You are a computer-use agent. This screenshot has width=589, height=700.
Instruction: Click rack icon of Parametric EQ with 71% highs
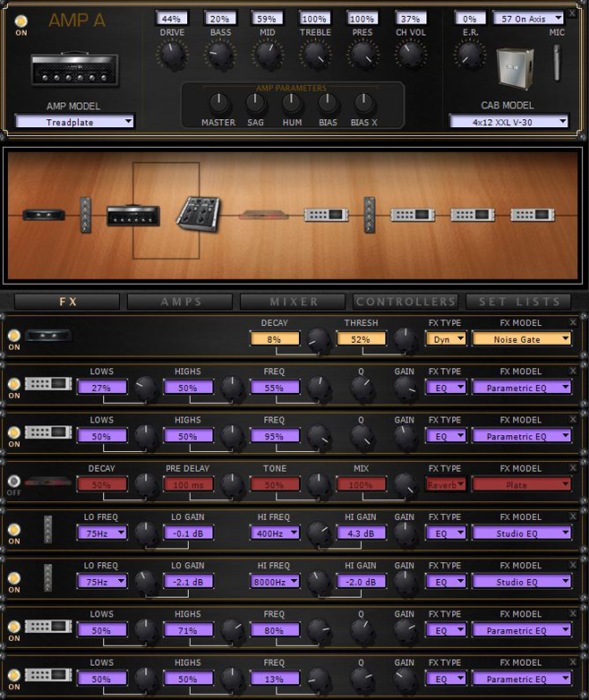coord(48,627)
